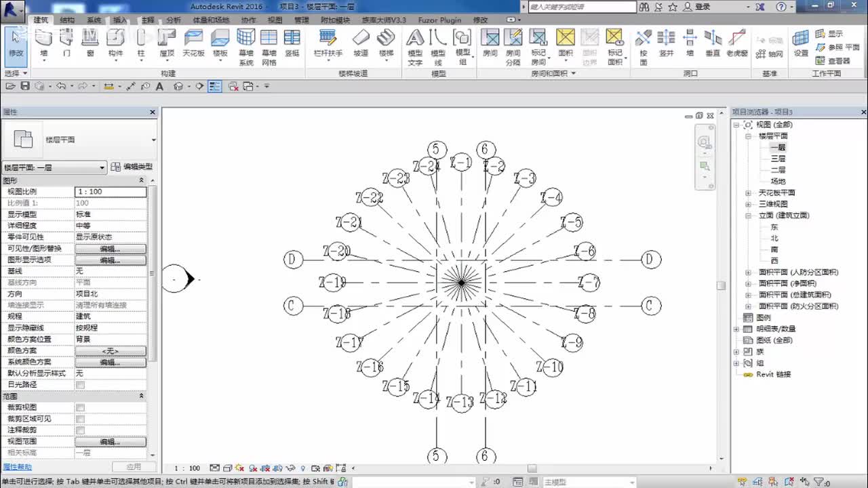The image size is (868, 488).
Task: Select the 天花板 (Ceiling) tool
Action: coord(193,43)
